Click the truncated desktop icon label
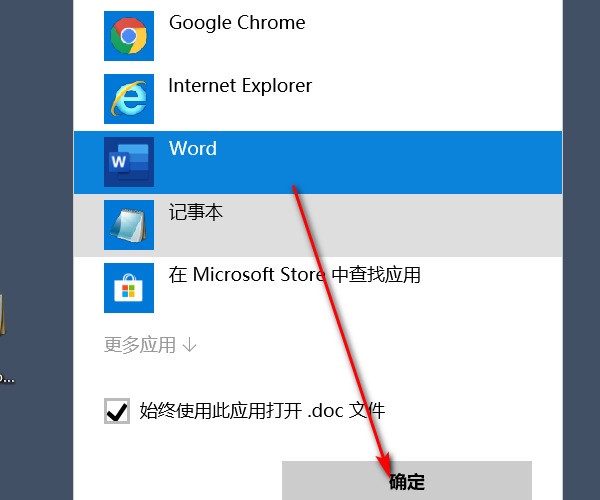This screenshot has width=600, height=500. pyautogui.click(x=7, y=379)
